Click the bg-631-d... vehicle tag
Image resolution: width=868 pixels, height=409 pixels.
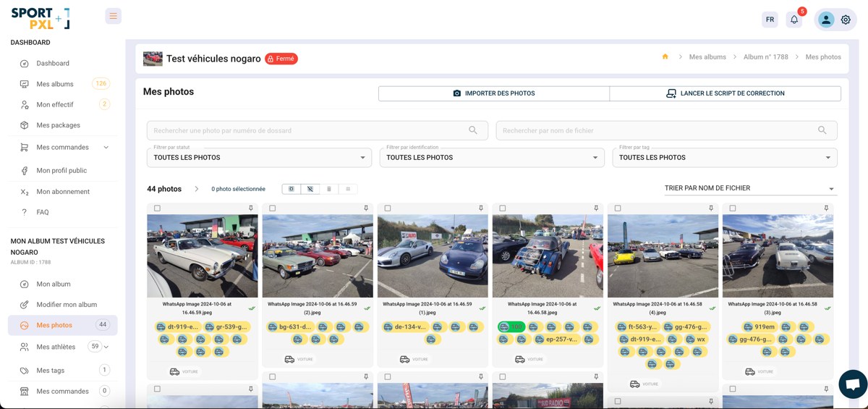(290, 327)
